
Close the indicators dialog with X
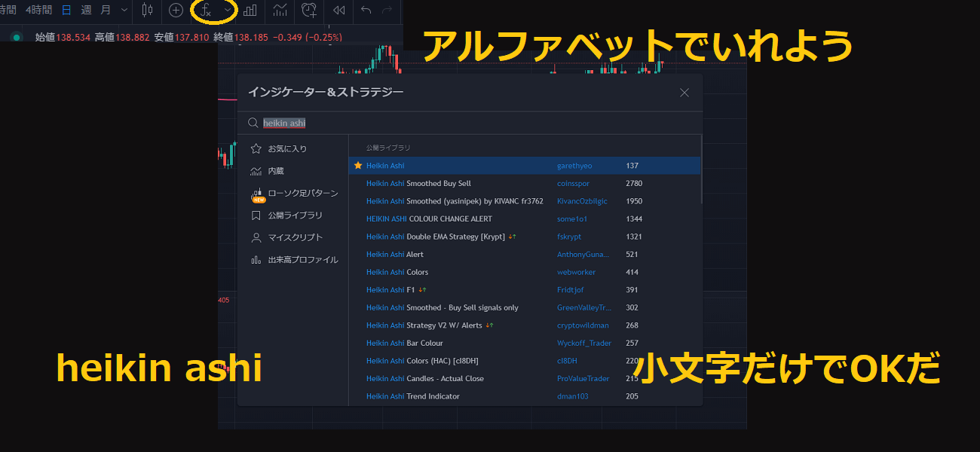pos(684,93)
